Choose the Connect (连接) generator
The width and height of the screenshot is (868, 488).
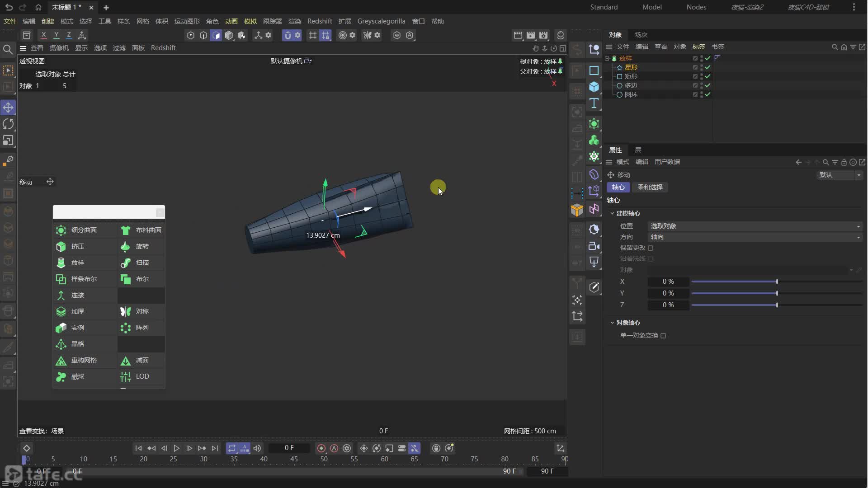85,295
